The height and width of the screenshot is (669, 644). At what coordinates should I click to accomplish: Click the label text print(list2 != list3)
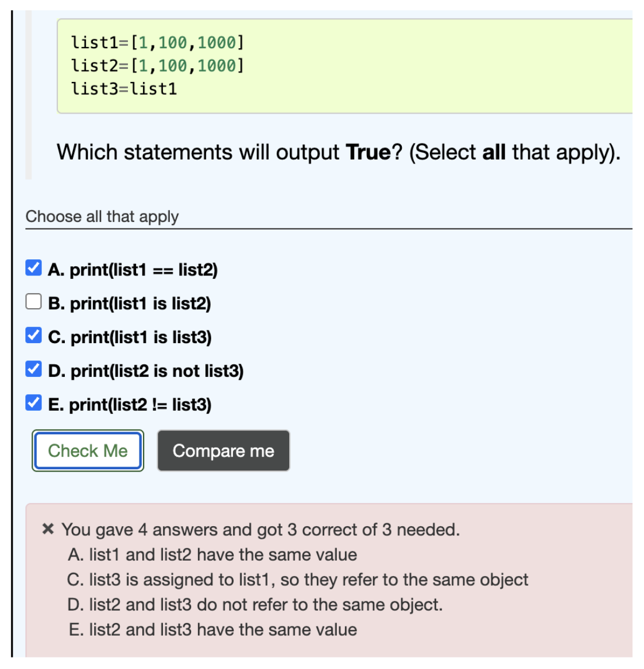(x=141, y=405)
